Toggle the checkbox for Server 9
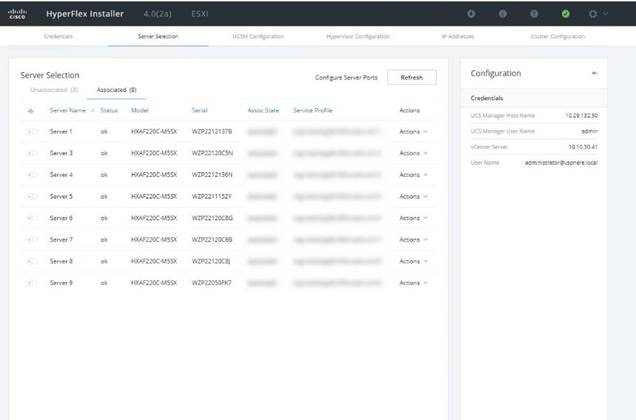The width and height of the screenshot is (636, 420). click(31, 283)
